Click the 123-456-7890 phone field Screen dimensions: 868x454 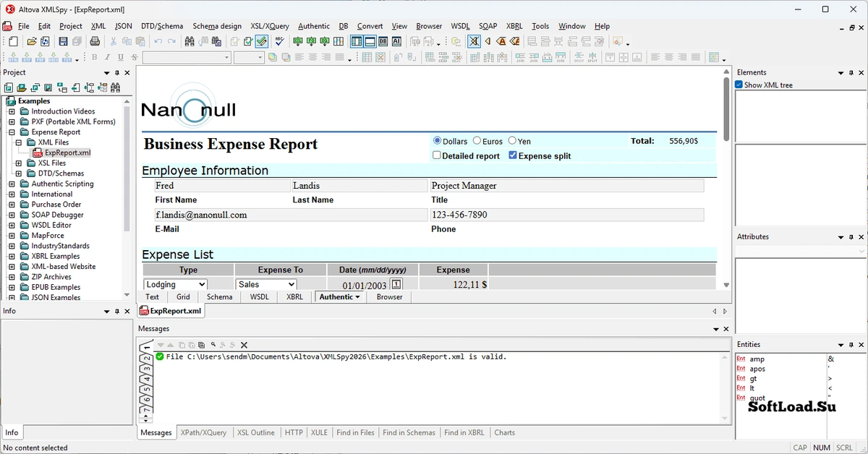(566, 215)
